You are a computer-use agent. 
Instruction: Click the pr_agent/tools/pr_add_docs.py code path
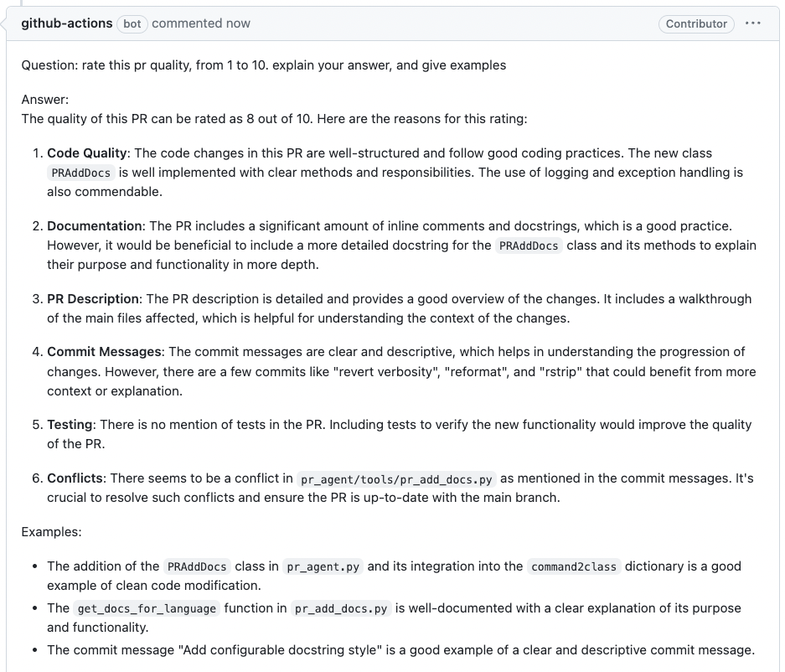click(397, 479)
